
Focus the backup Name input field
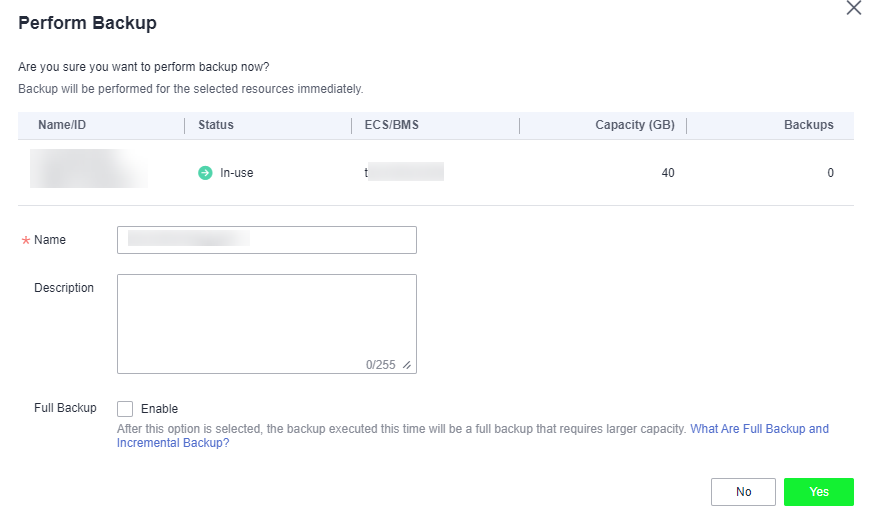pos(266,240)
